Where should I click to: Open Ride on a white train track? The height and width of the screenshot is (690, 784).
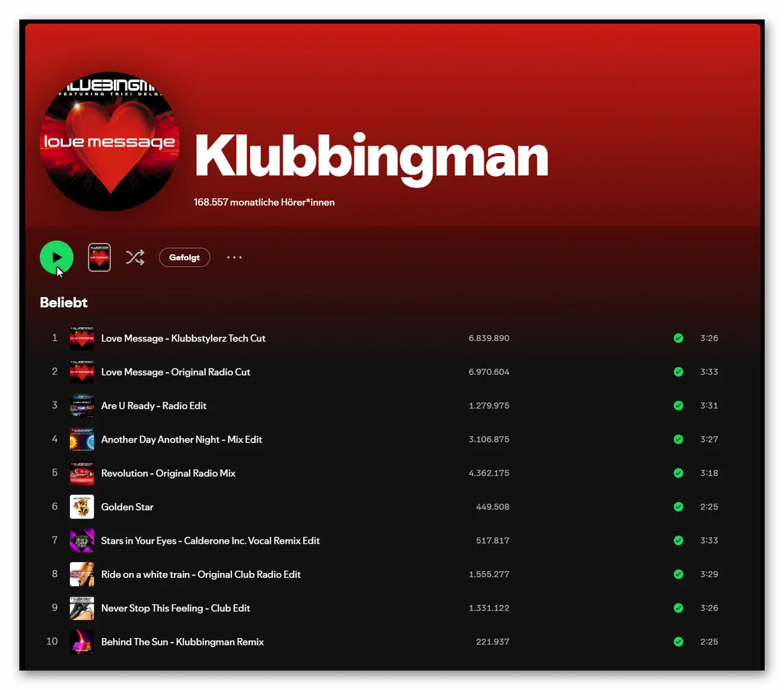click(201, 574)
